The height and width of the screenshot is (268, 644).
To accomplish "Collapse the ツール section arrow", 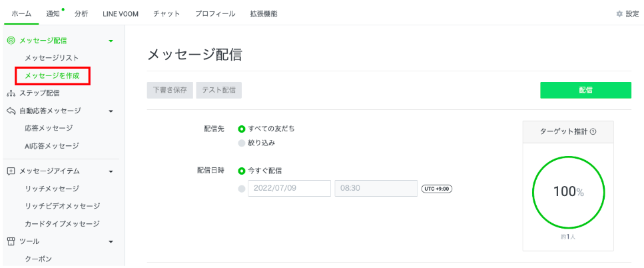I will click(111, 242).
